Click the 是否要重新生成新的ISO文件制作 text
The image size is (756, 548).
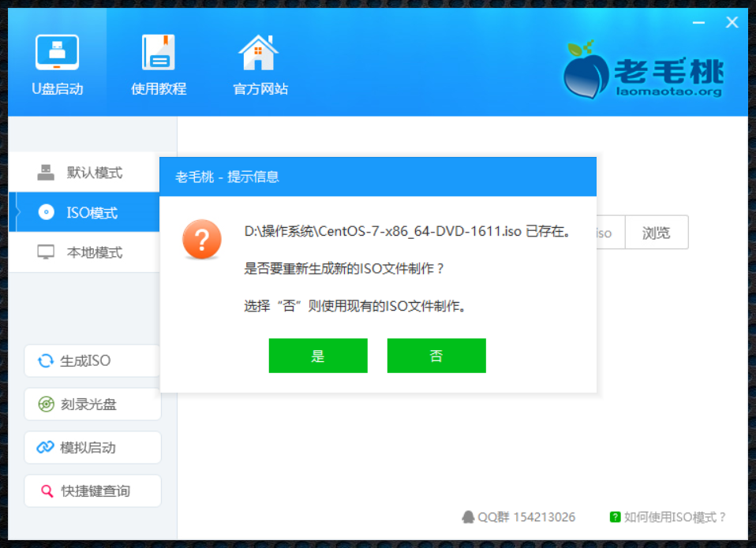point(344,268)
